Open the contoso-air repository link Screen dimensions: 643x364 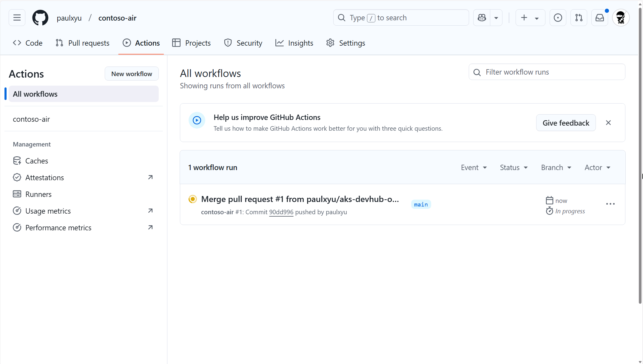coord(117,18)
